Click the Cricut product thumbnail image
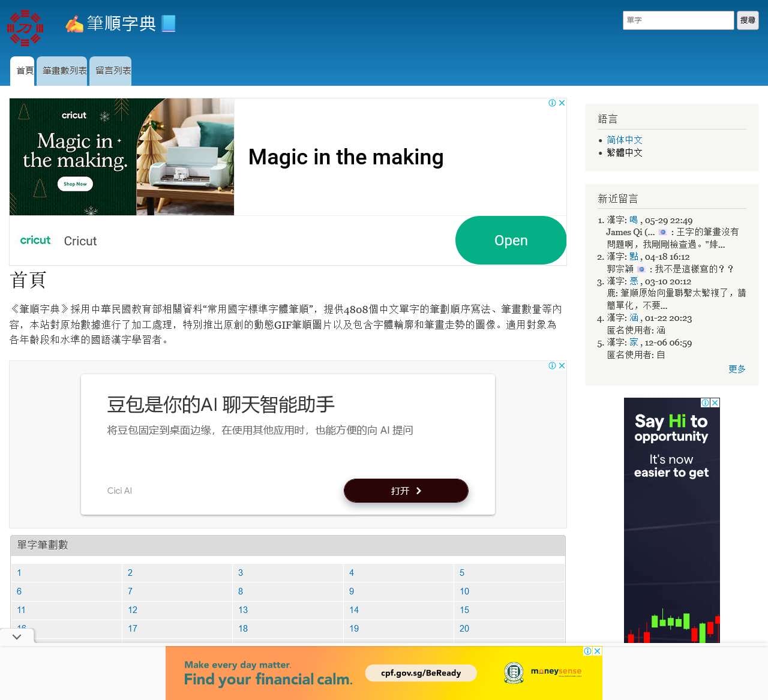Image resolution: width=768 pixels, height=700 pixels. click(x=122, y=157)
